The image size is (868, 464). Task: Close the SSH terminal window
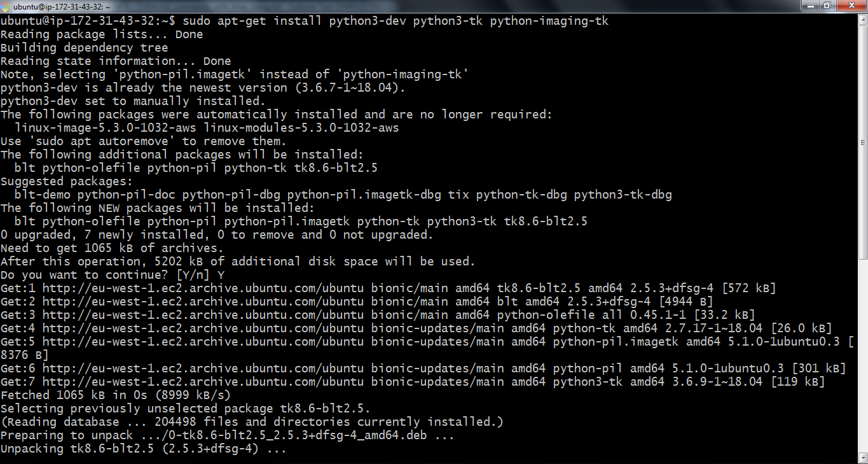851,6
